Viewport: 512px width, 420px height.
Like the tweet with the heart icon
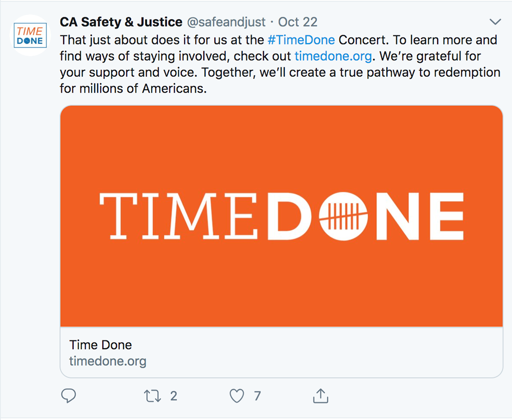(x=237, y=396)
